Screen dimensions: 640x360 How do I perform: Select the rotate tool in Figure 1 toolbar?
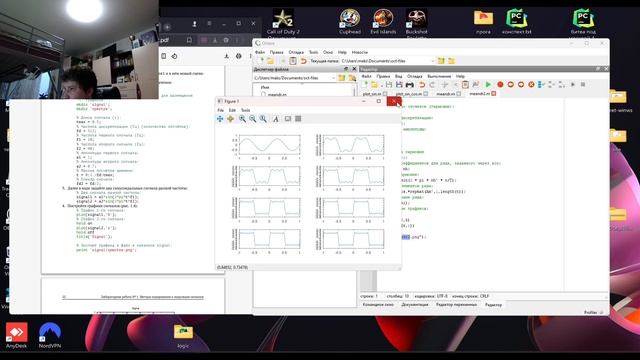click(231, 119)
